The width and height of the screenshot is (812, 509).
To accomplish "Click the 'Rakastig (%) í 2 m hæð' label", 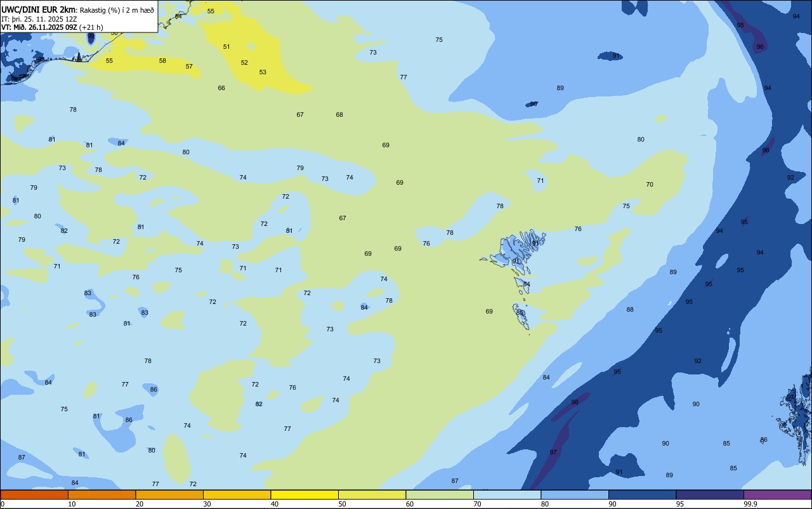I will [116, 10].
